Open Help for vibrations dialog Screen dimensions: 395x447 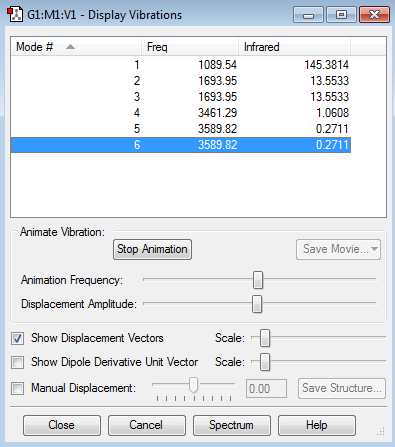pos(317,425)
